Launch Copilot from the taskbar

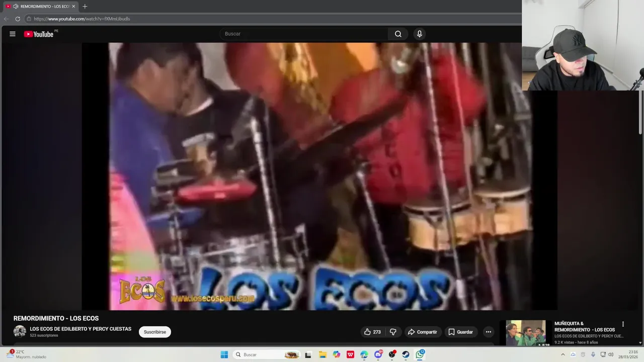(337, 354)
